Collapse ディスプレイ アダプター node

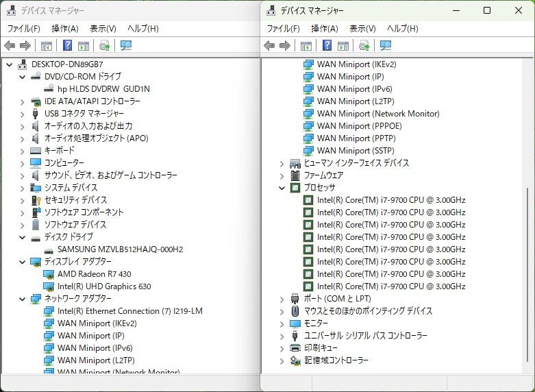pyautogui.click(x=23, y=262)
